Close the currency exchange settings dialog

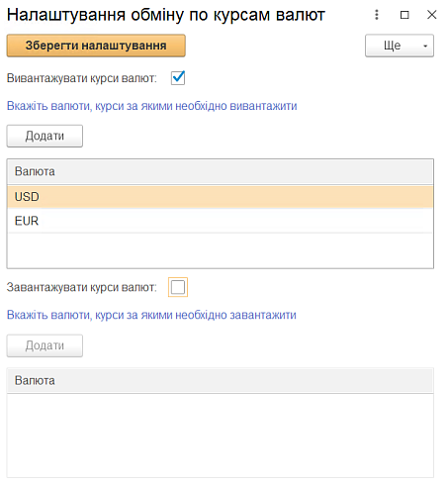click(x=432, y=15)
